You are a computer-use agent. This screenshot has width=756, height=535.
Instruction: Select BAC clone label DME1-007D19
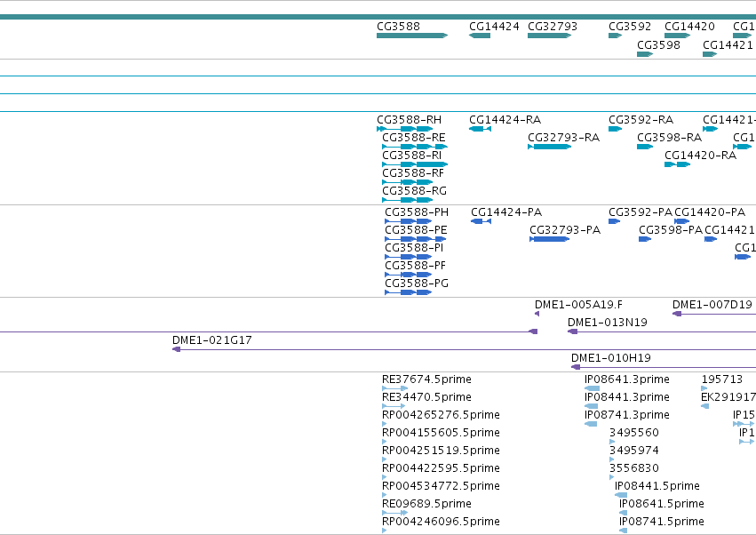712,305
